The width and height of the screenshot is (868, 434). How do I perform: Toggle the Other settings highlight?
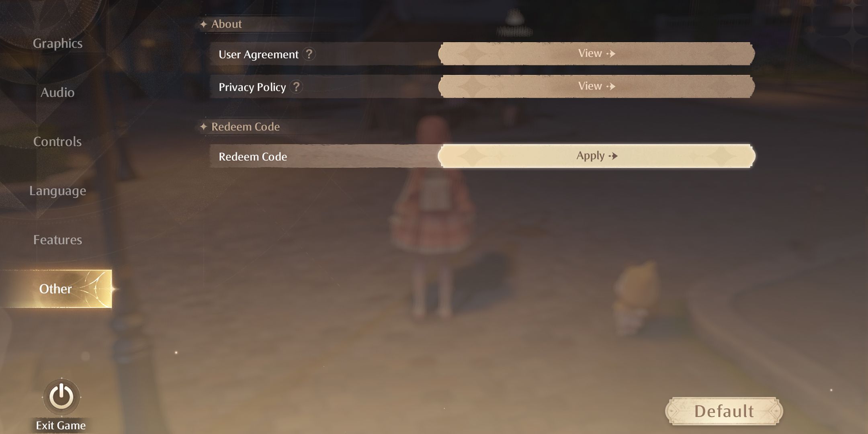tap(55, 288)
